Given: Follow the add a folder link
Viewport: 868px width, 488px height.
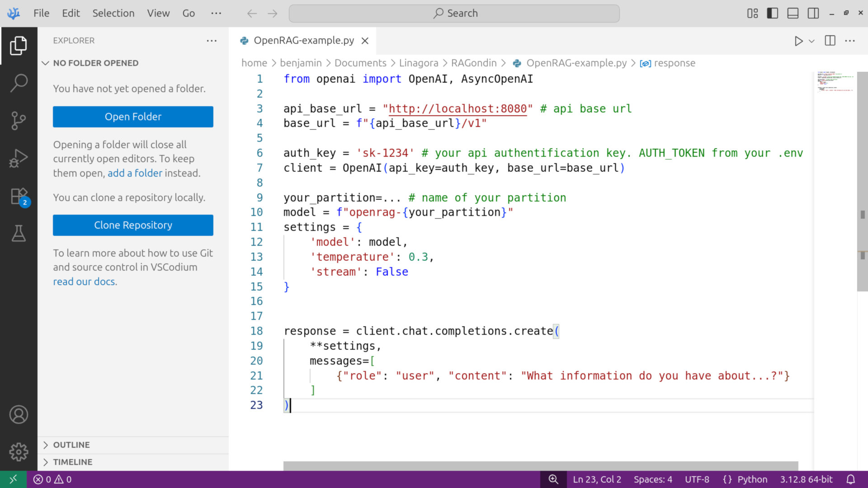Looking at the screenshot, I should click(x=135, y=173).
